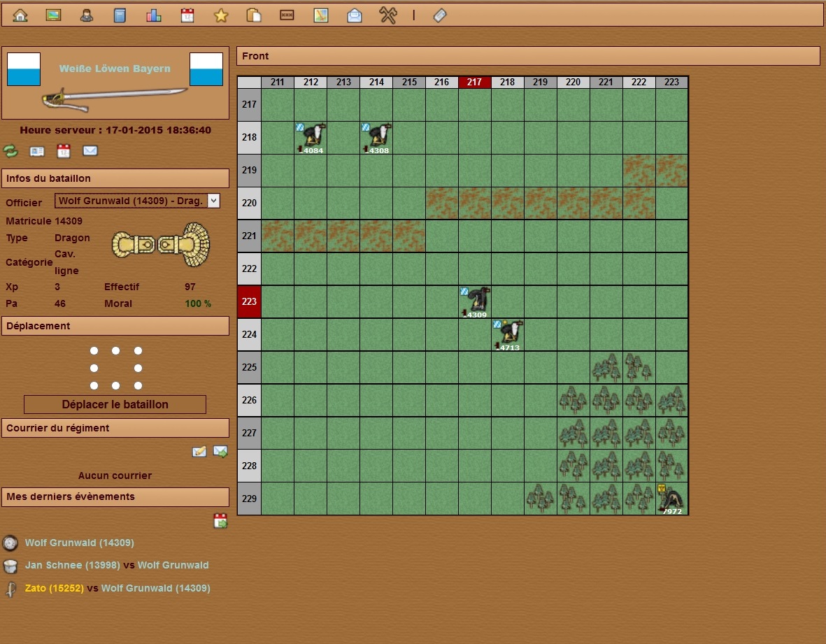
Task: Click the Déplacer le bataillon button
Action: click(x=115, y=404)
